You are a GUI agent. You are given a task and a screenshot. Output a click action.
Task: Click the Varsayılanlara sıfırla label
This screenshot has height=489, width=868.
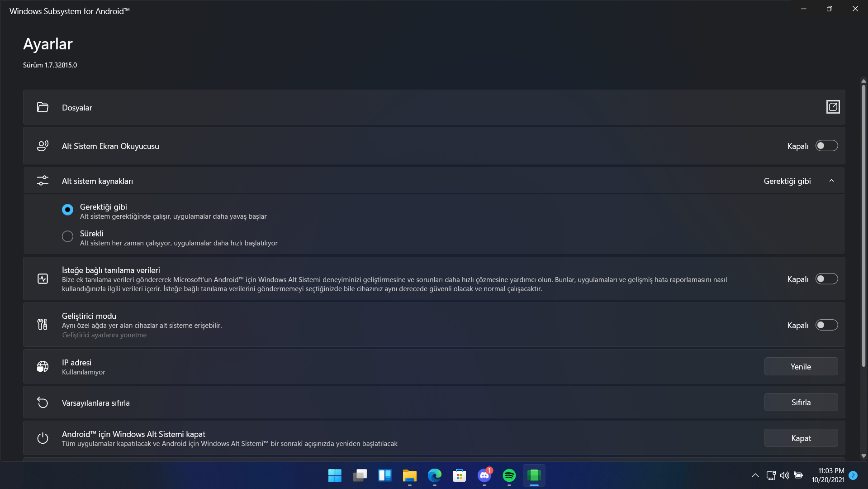96,403
